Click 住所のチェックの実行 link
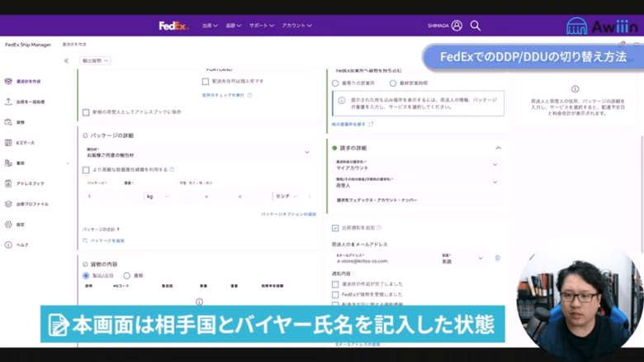The height and width of the screenshot is (362, 644). coord(223,95)
